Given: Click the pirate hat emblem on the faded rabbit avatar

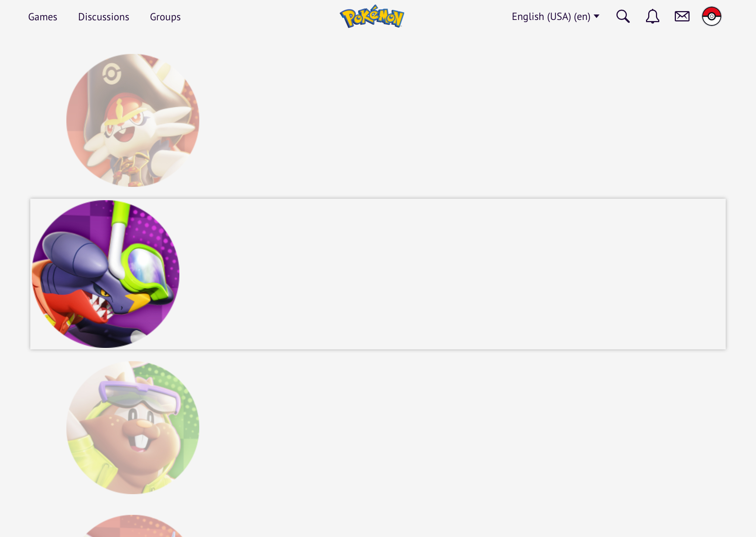Looking at the screenshot, I should click(x=111, y=74).
